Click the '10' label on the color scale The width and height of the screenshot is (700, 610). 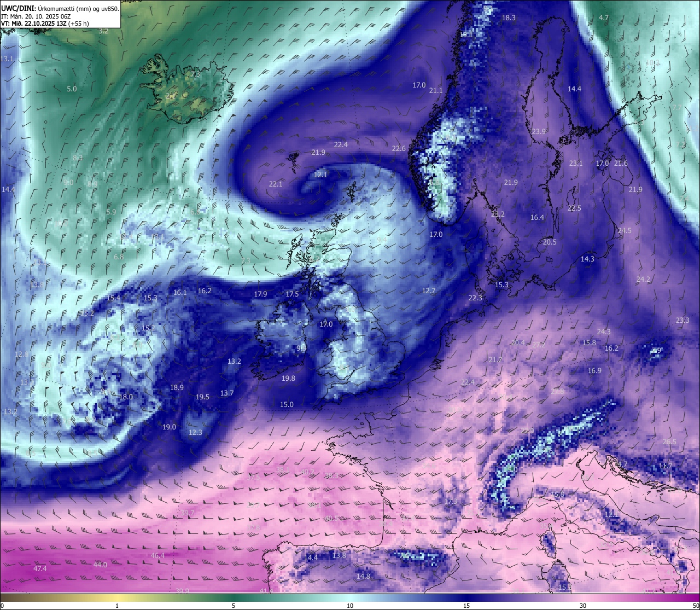(x=350, y=606)
